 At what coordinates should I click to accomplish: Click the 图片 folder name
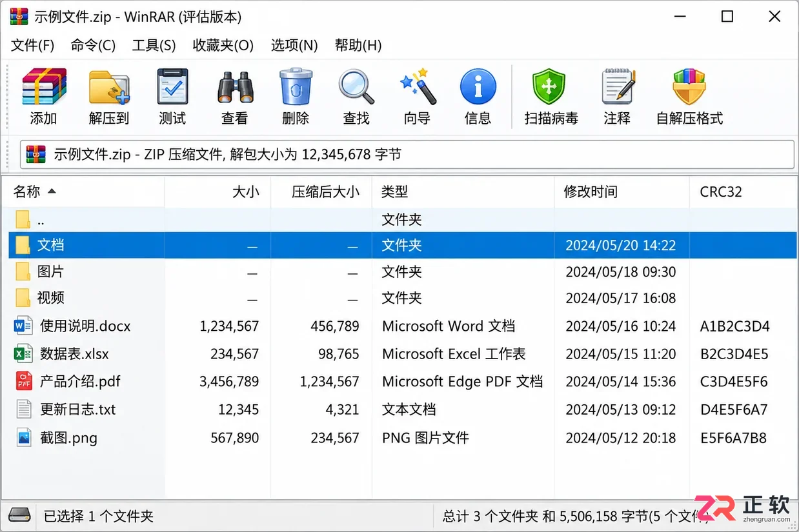pos(51,271)
